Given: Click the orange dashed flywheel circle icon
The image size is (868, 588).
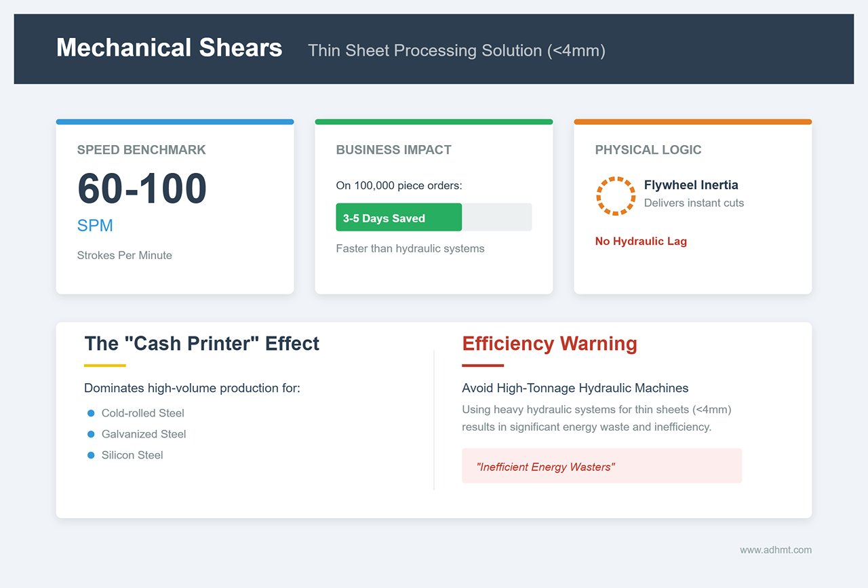Looking at the screenshot, I should pos(616,196).
